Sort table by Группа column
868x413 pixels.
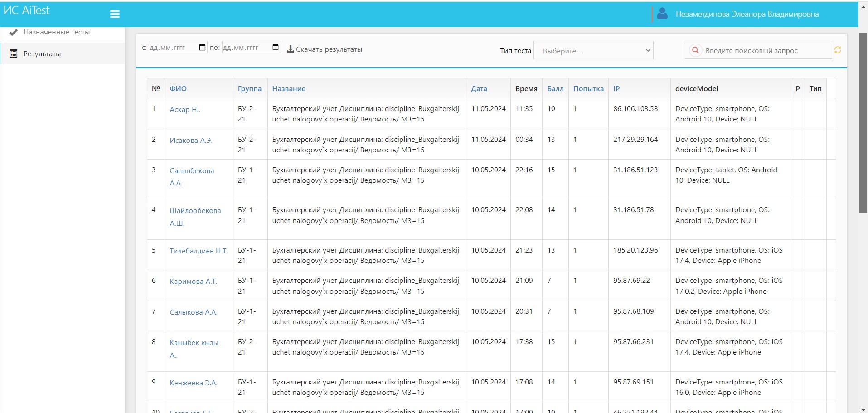tap(250, 89)
